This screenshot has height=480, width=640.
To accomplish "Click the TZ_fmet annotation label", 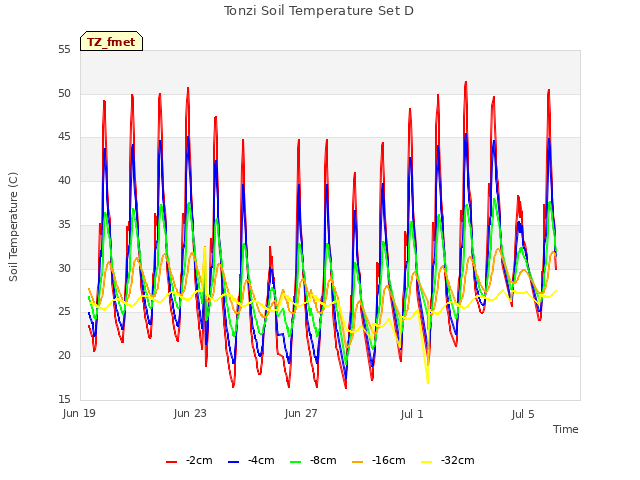I will tap(111, 41).
